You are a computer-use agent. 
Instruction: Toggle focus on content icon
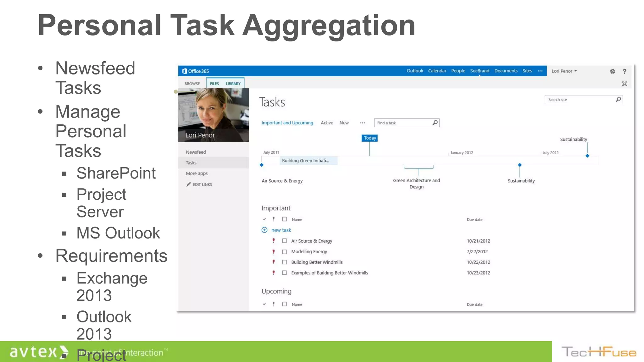[625, 84]
